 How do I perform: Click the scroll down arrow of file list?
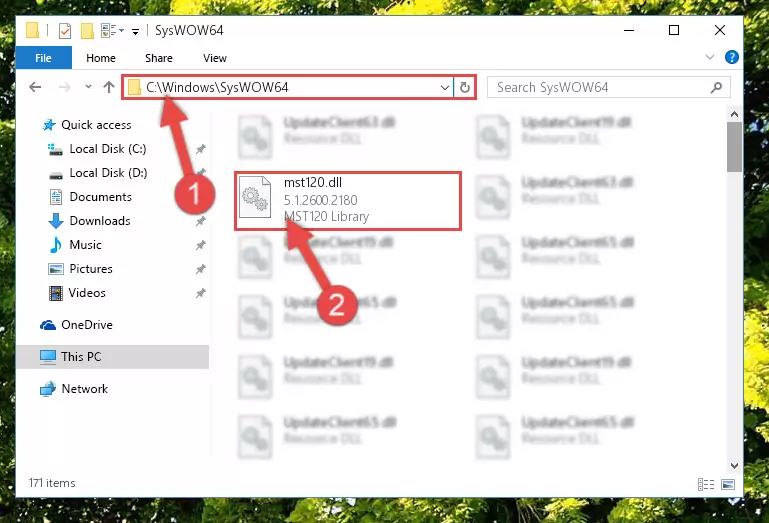point(734,466)
